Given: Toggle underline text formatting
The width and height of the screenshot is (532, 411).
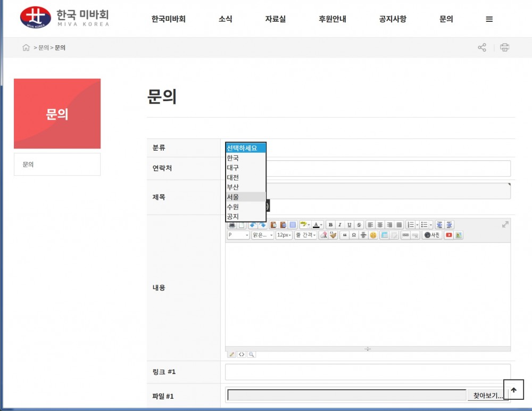Looking at the screenshot, I should pos(349,225).
